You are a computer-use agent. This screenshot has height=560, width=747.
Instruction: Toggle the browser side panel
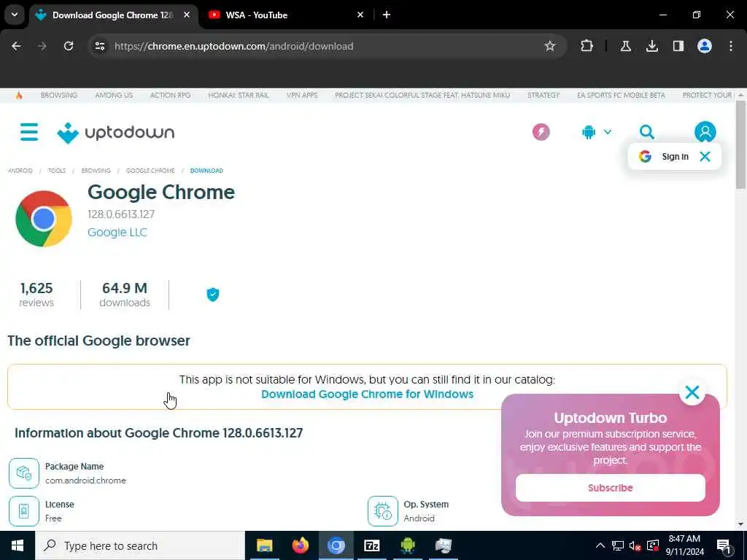coord(678,46)
